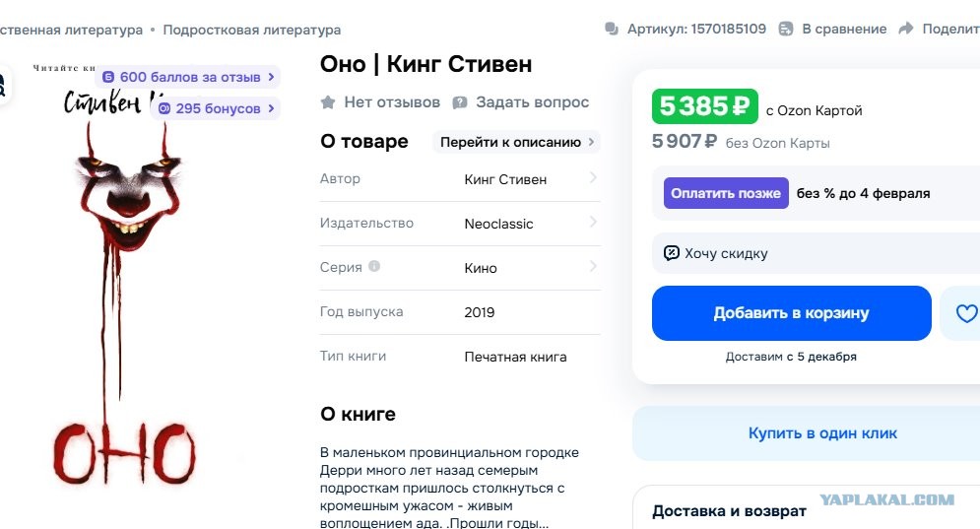Expand the Серия Кино row chevron
Viewport: 980px width, 529px height.
click(593, 267)
